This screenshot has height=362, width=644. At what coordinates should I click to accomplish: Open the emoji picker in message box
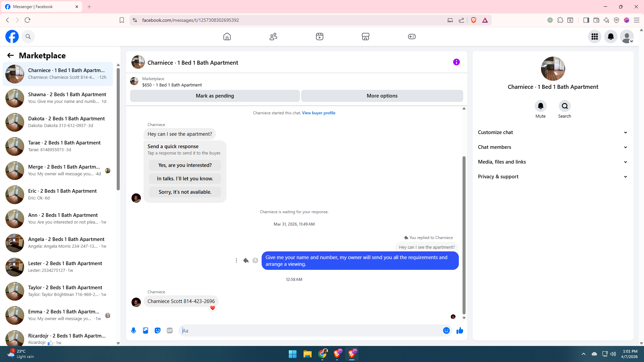[x=446, y=330]
